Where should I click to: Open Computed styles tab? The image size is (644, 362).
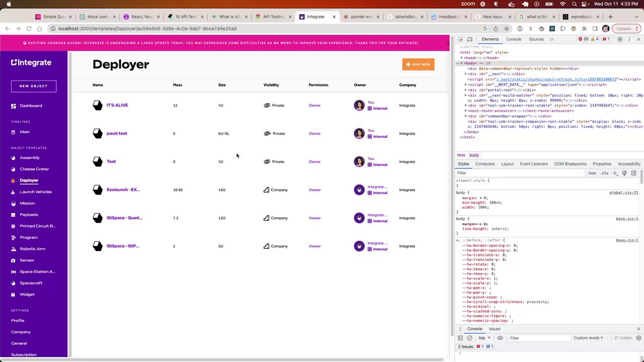tap(485, 164)
